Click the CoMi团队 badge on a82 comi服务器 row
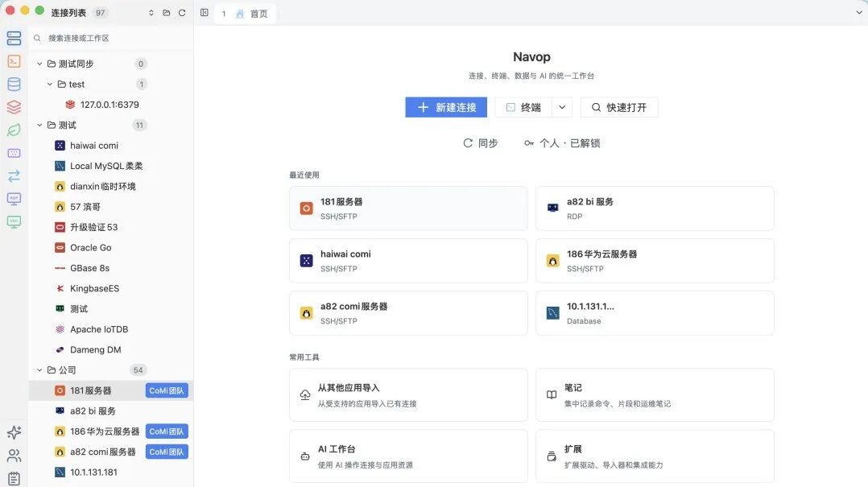This screenshot has width=868, height=487. (x=167, y=452)
